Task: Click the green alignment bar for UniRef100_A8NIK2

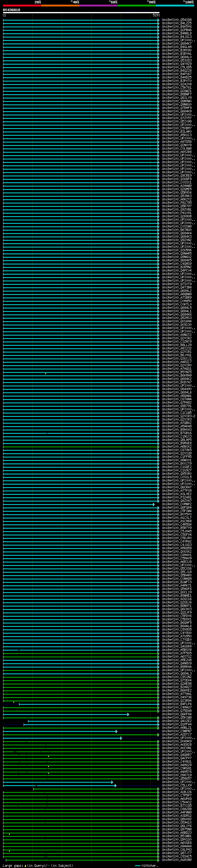Action: point(81,447)
